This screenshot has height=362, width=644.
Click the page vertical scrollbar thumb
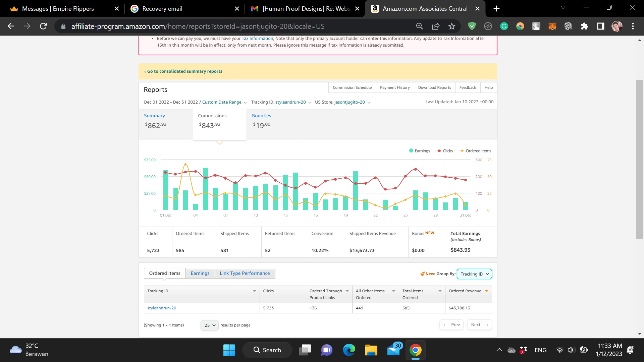coord(640,159)
